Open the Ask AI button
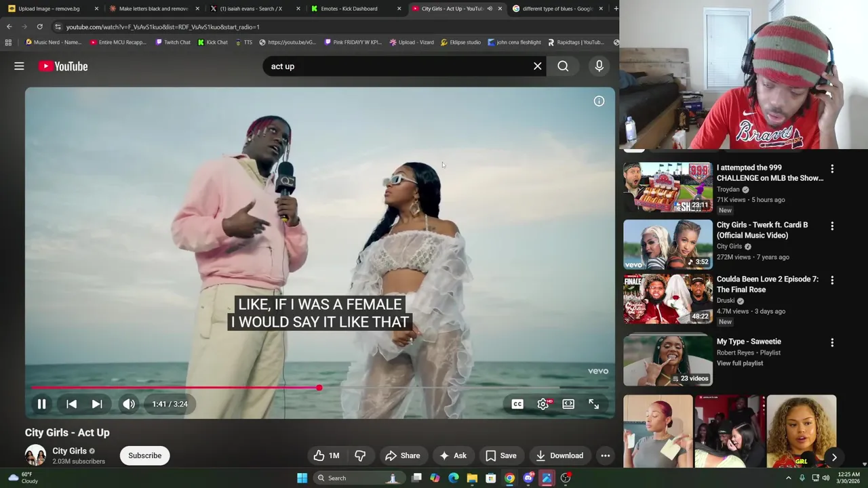868x488 pixels. (x=453, y=455)
